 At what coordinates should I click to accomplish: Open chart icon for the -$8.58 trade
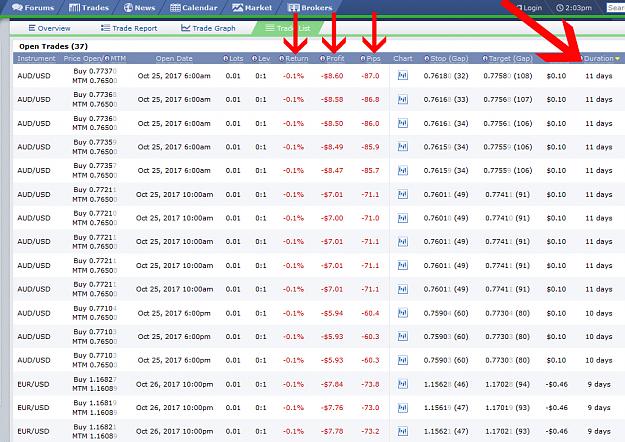coord(403,100)
